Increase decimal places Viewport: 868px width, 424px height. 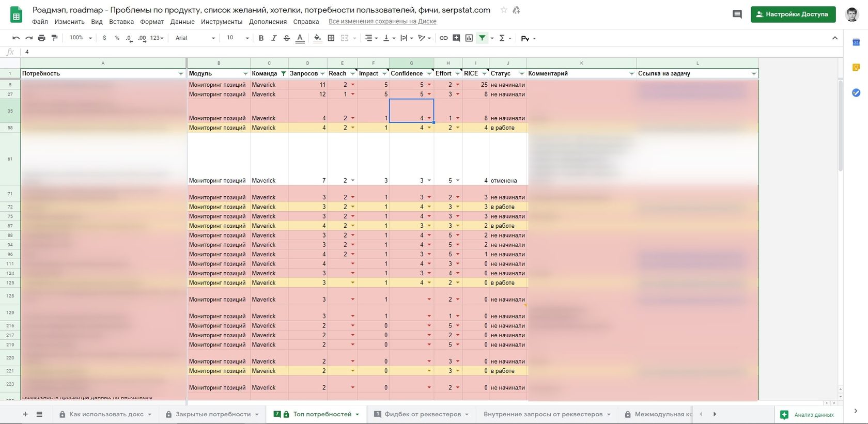[x=142, y=38]
